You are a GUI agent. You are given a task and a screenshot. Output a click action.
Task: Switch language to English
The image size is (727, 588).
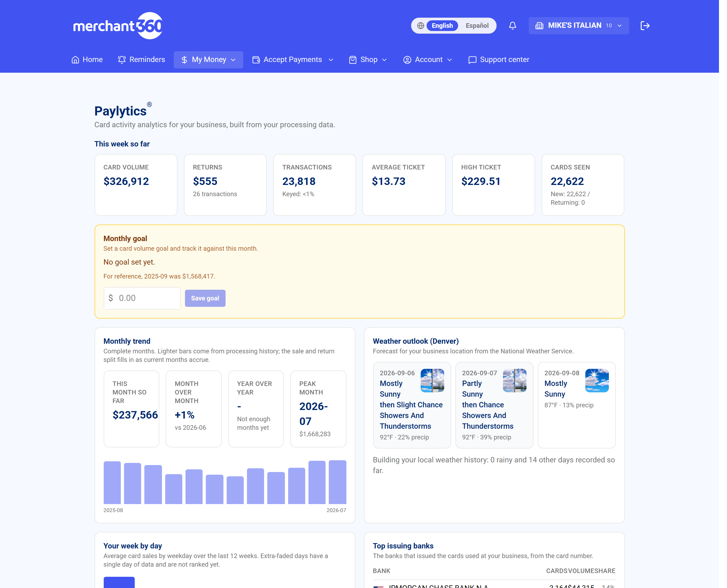tap(442, 26)
